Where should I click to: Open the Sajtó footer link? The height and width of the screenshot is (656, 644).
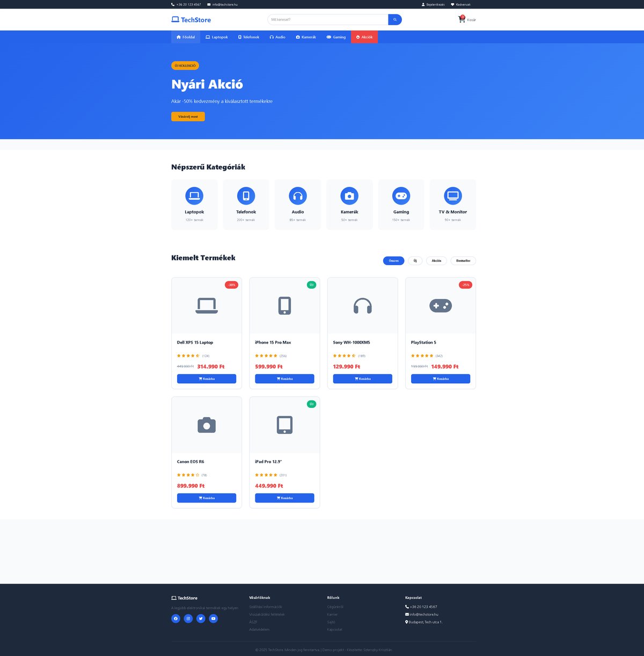click(x=331, y=622)
